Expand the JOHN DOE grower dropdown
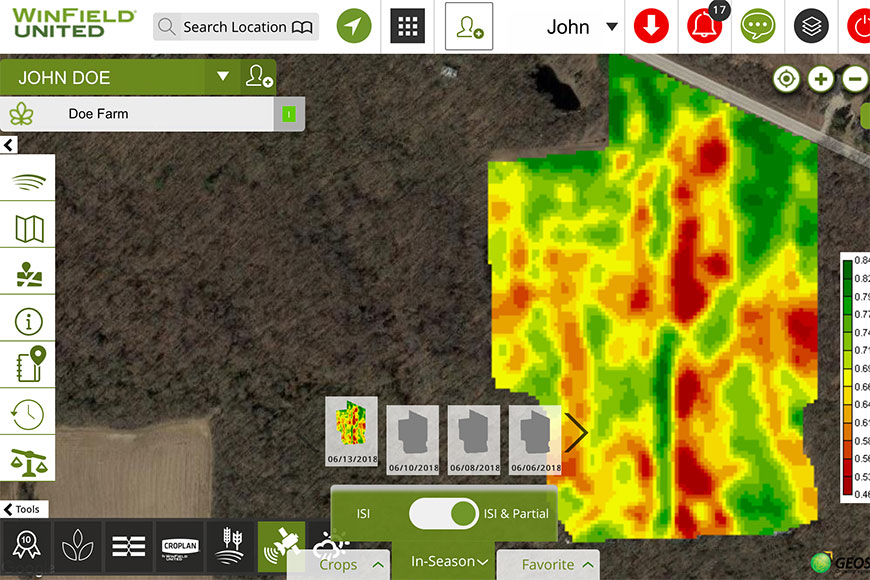 point(223,77)
